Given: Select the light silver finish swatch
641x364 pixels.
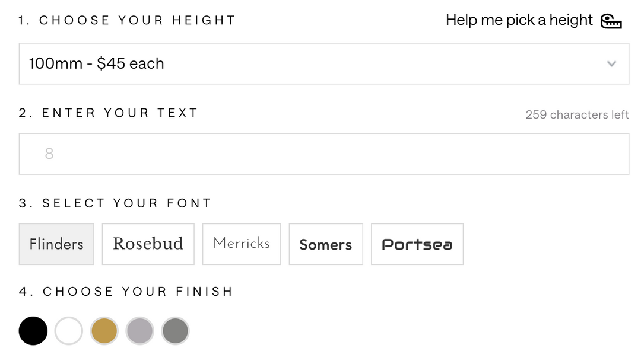Looking at the screenshot, I should tap(140, 331).
